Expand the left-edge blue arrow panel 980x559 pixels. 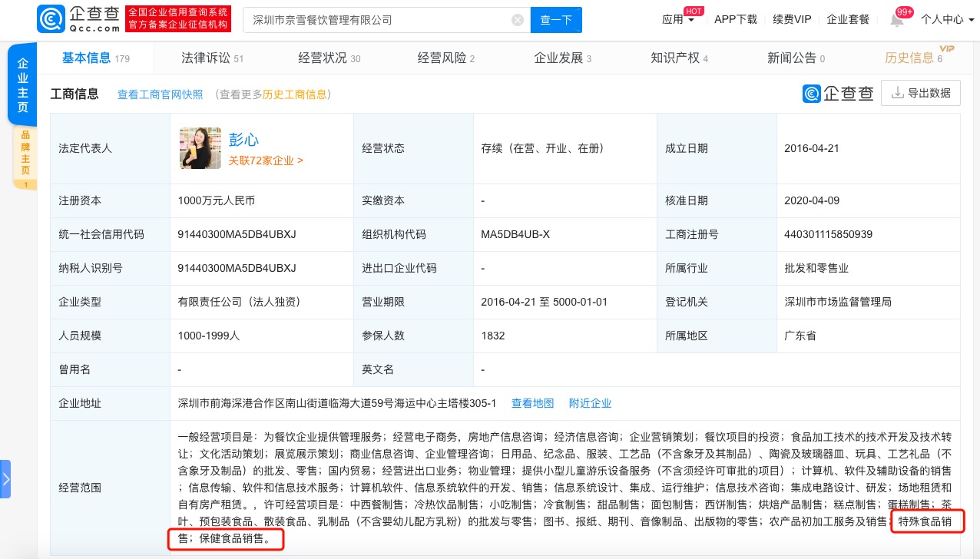point(5,479)
